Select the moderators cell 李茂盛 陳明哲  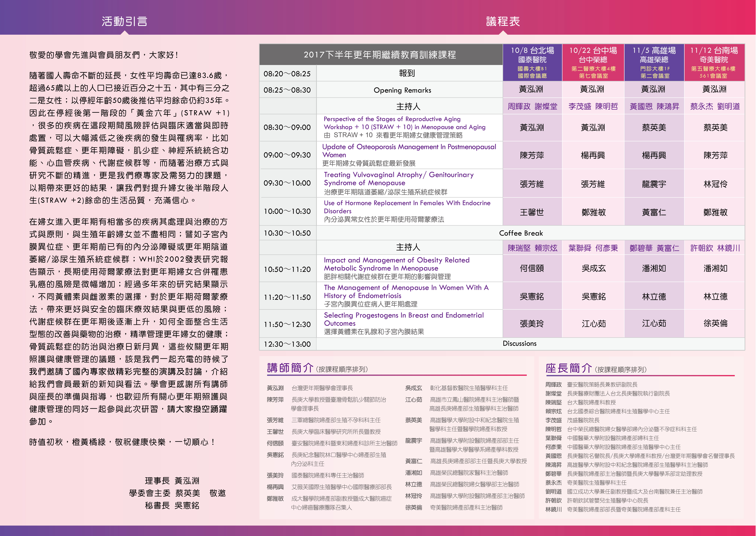593,106
